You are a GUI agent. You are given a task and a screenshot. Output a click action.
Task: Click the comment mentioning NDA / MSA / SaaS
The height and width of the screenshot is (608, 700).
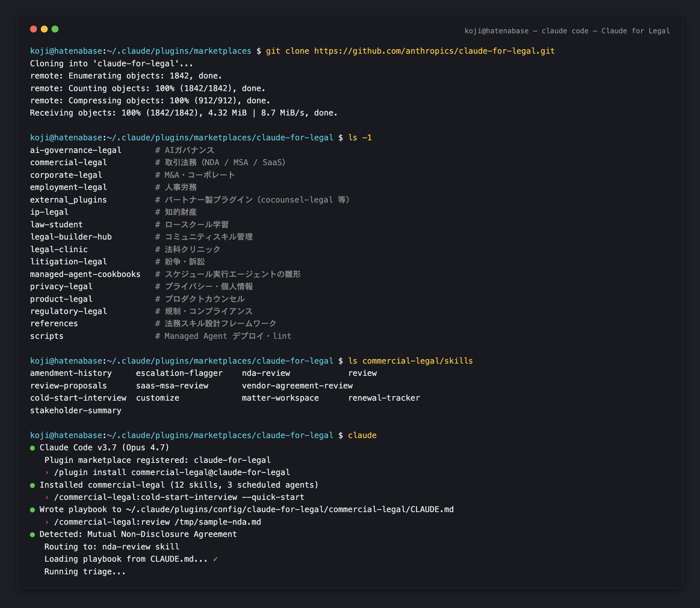click(220, 162)
